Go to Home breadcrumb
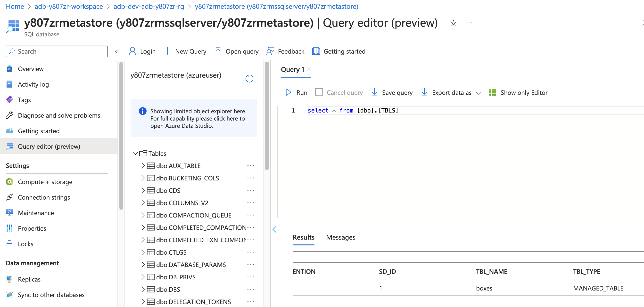Screen dimensions: 644x307 15,6
